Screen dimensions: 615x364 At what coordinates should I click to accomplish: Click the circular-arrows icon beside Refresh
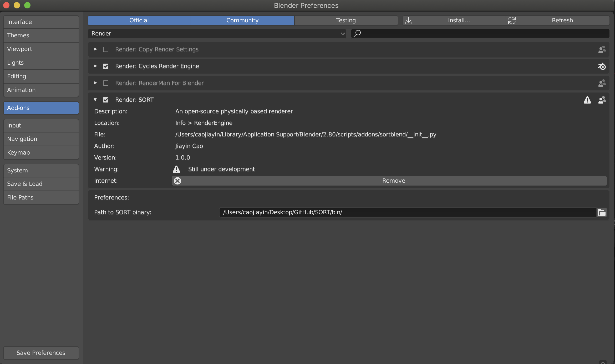tap(512, 20)
